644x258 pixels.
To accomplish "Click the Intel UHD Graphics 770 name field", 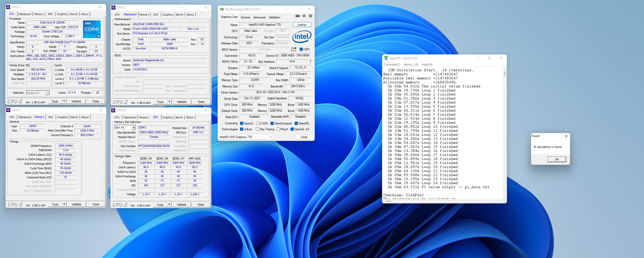I will [264, 25].
